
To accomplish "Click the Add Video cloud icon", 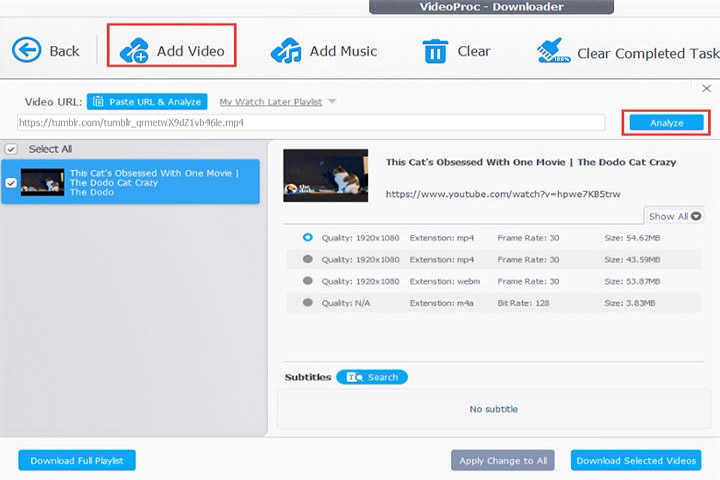I will (x=134, y=51).
